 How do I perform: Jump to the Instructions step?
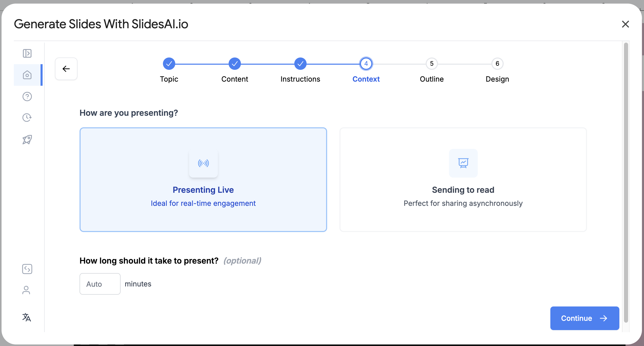pos(300,64)
